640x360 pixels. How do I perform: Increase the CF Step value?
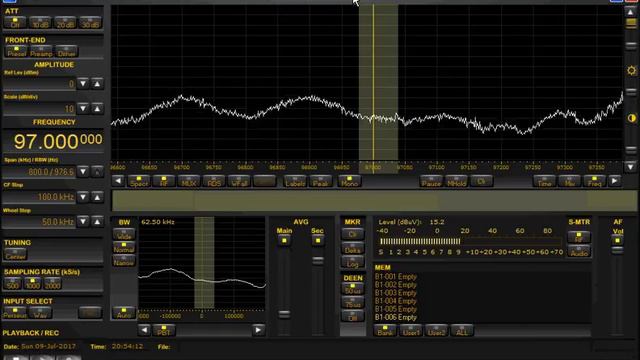coord(97,197)
